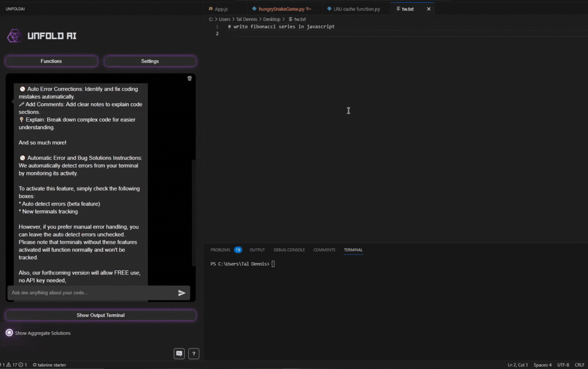
Task: Open the App.js editor tab
Action: click(221, 9)
